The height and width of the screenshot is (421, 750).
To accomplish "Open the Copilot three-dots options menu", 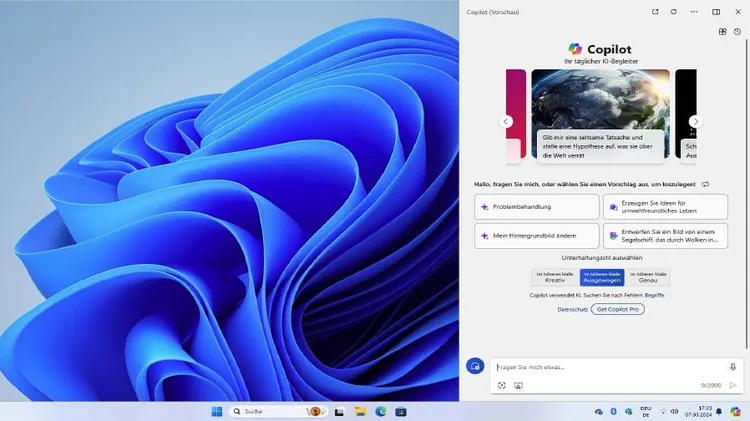I will (694, 11).
